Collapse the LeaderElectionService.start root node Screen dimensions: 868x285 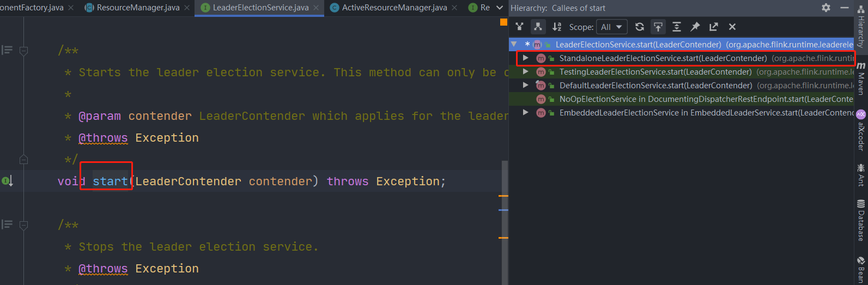[x=514, y=44]
